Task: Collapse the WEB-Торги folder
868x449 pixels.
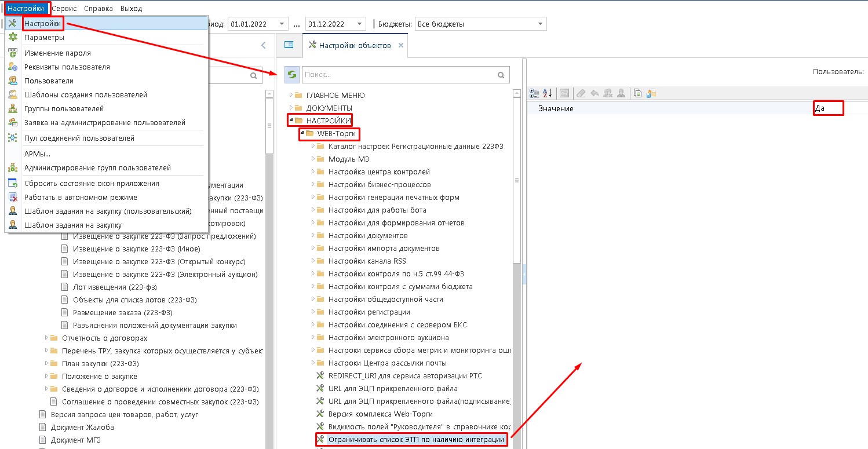Action: point(302,133)
